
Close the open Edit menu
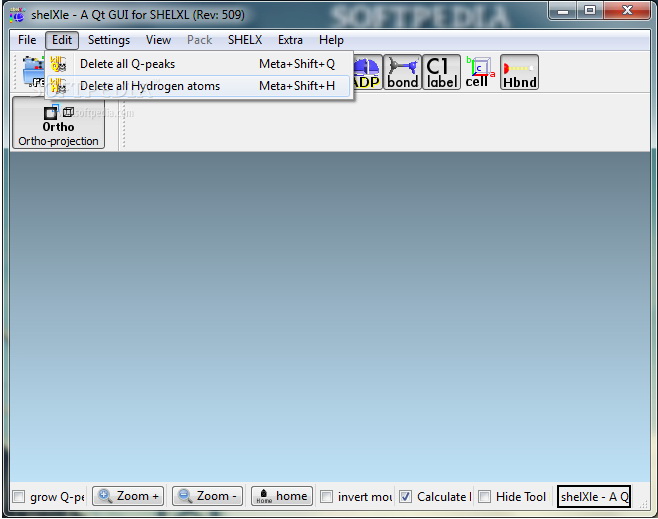point(62,40)
